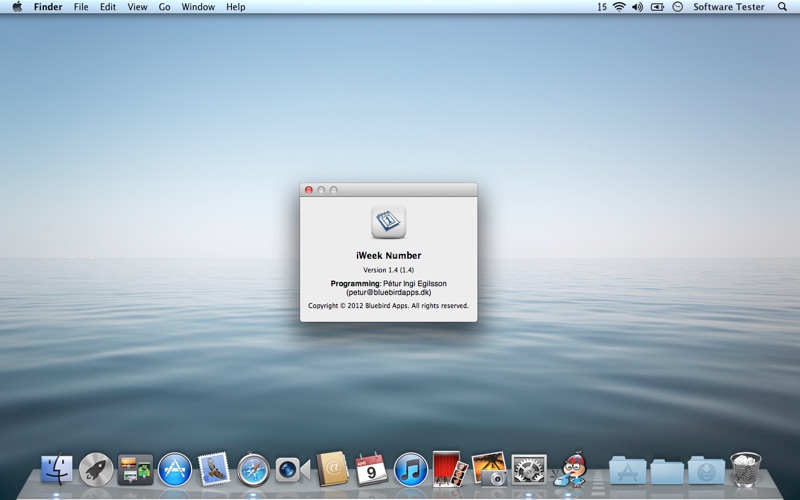Click the 'iWeek Number' title text
This screenshot has width=800, height=500.
point(388,255)
